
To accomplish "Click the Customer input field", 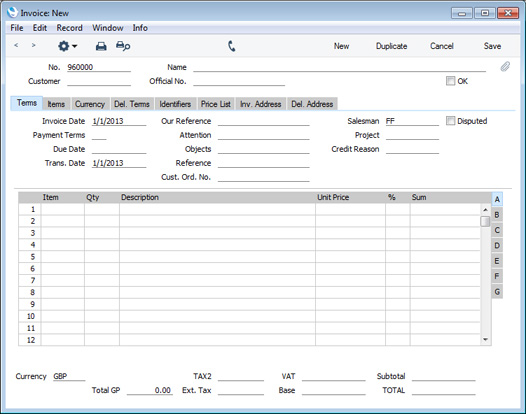I will 99,81.
